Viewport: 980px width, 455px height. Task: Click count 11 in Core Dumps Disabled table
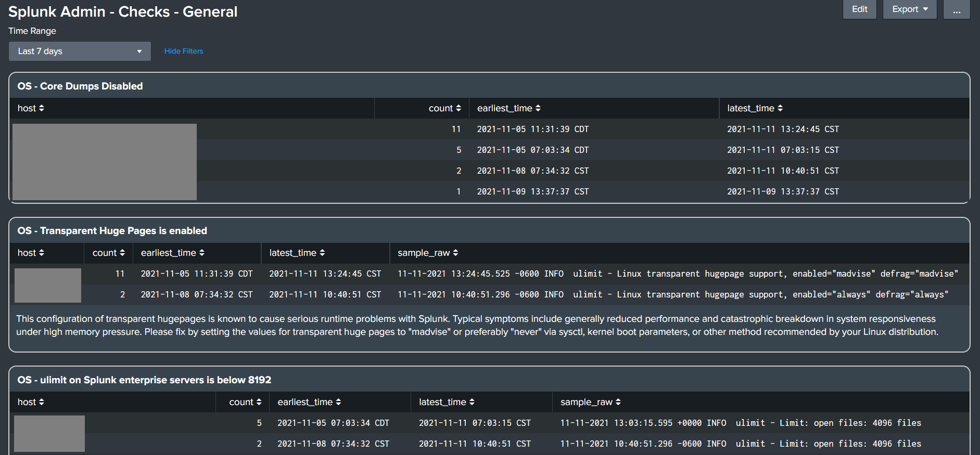click(456, 129)
